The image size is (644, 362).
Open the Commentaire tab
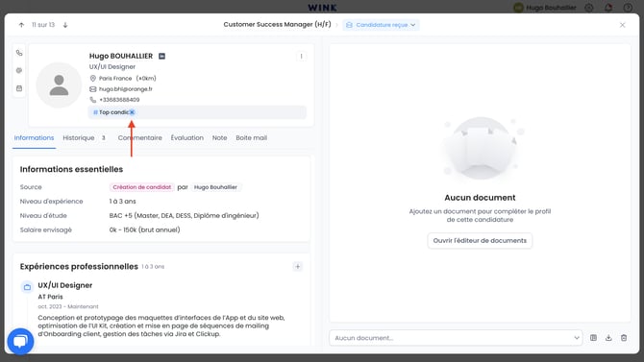[x=140, y=138]
